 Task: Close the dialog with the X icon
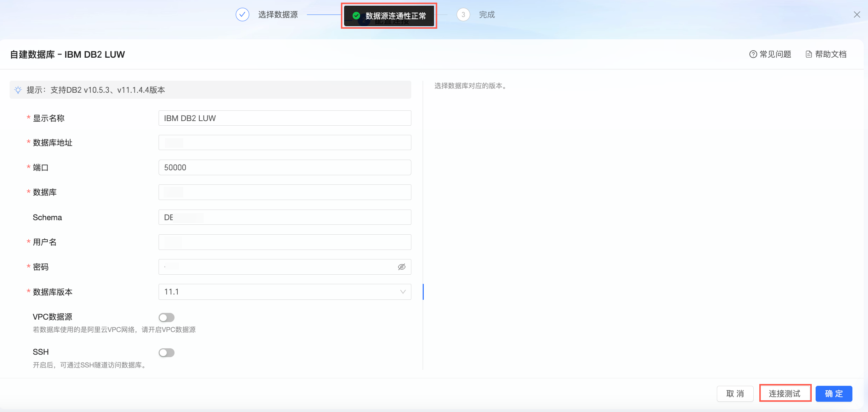click(x=857, y=15)
